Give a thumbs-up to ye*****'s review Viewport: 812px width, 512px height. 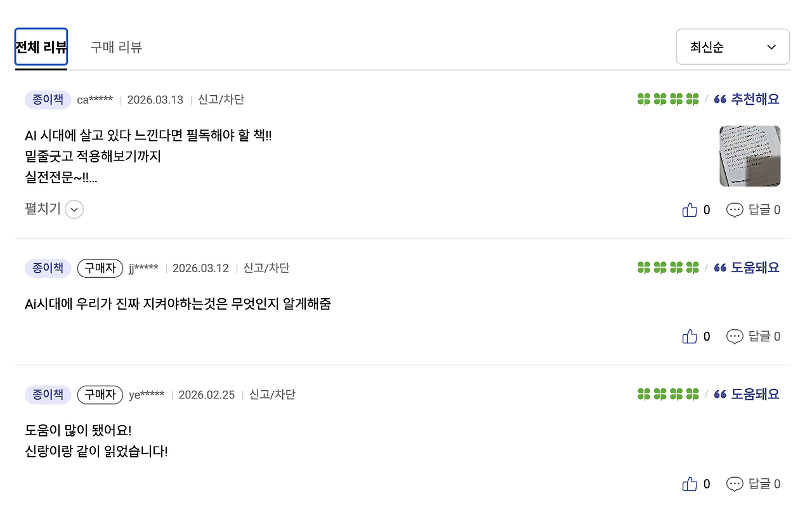[x=690, y=483]
